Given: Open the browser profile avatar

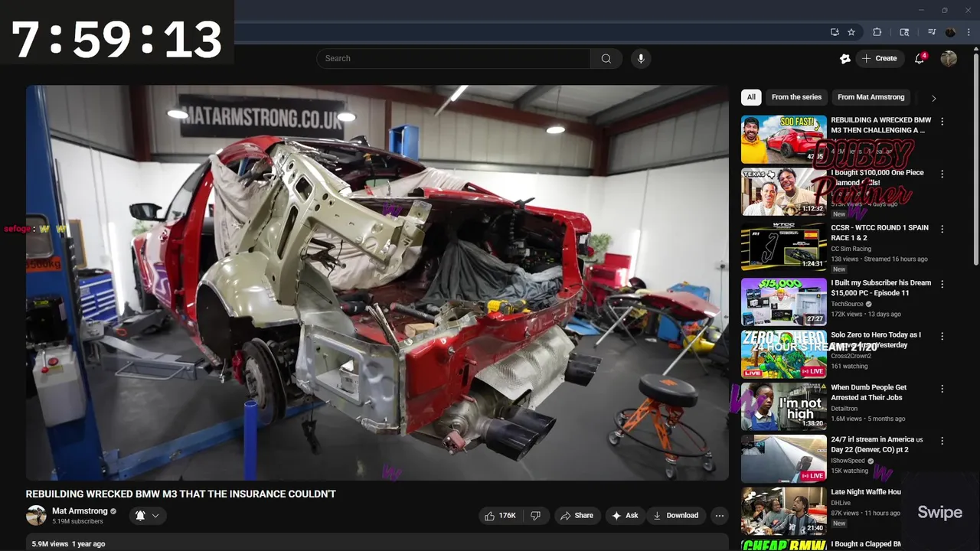Looking at the screenshot, I should coord(951,32).
